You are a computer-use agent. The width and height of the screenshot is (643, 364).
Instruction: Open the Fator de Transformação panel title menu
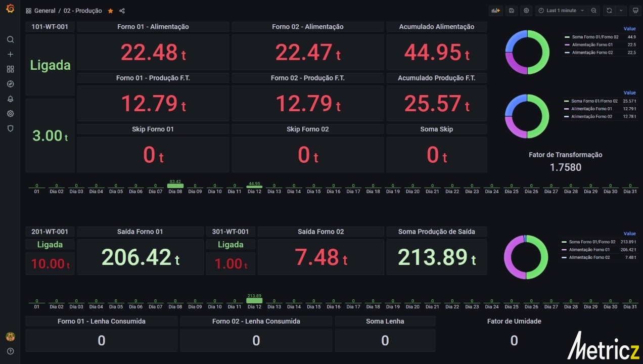565,155
